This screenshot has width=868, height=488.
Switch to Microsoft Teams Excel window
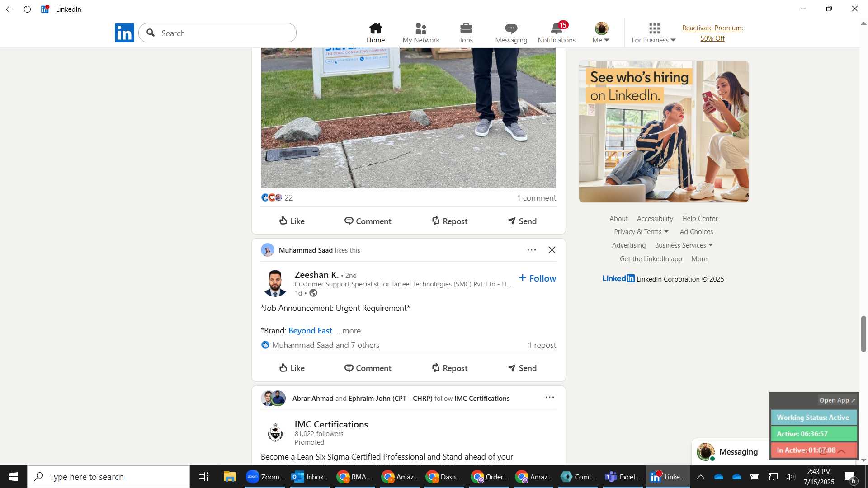[624, 477]
